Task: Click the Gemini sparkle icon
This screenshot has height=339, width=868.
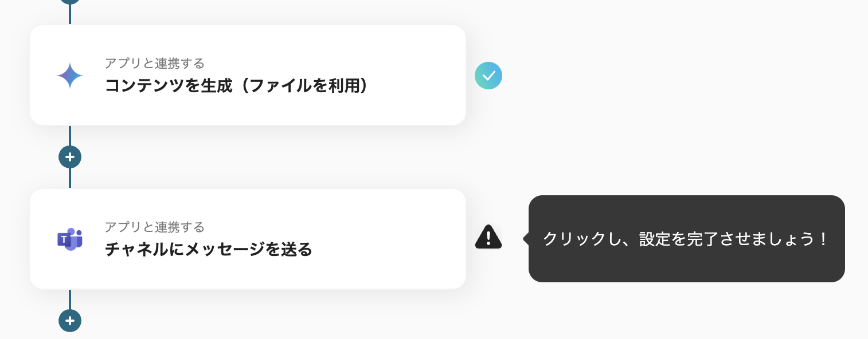Action: click(x=70, y=76)
